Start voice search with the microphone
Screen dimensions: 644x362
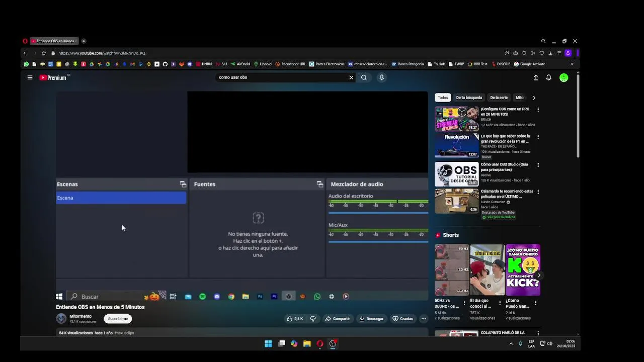[381, 77]
